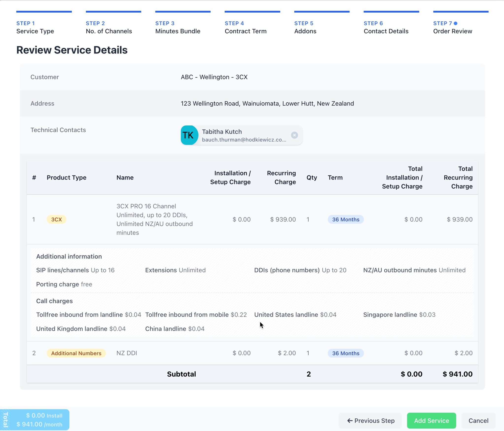504x431 pixels.
Task: Remove Tabitha Kutch contact with the x icon
Action: [x=294, y=135]
